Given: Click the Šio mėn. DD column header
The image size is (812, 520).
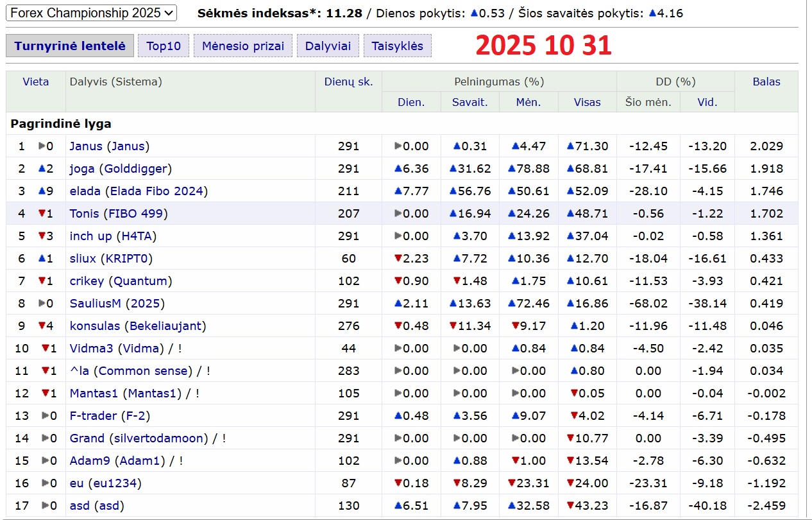Looking at the screenshot, I should 648,102.
